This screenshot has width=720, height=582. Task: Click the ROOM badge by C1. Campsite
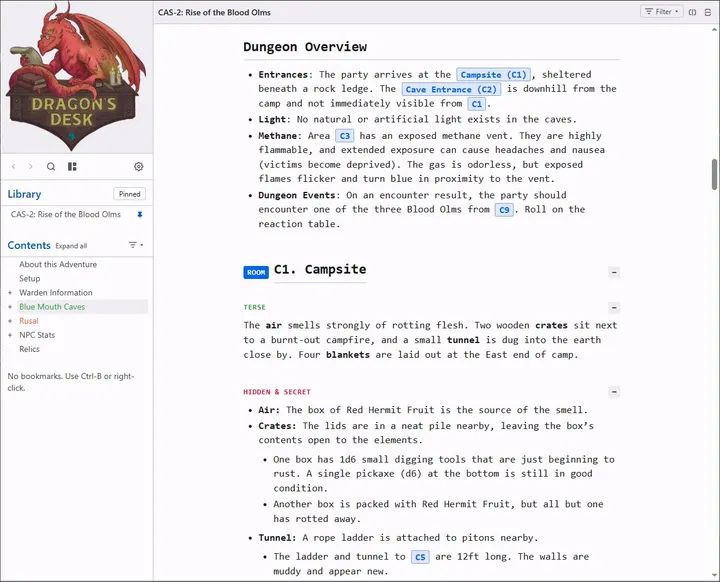pyautogui.click(x=256, y=272)
